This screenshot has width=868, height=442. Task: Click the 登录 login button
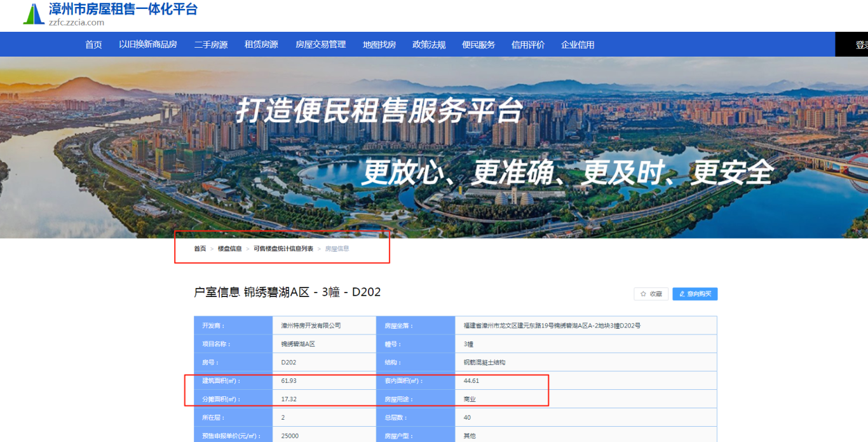(x=851, y=45)
